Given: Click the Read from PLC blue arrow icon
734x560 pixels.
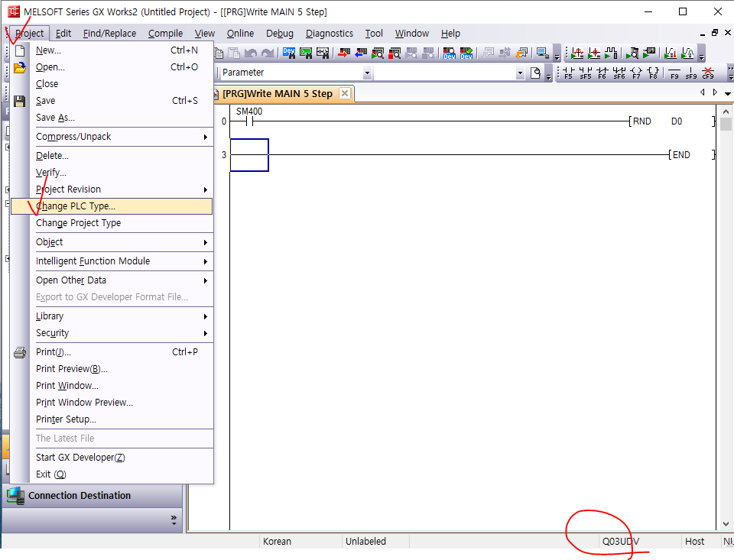Looking at the screenshot, I should pos(361,53).
